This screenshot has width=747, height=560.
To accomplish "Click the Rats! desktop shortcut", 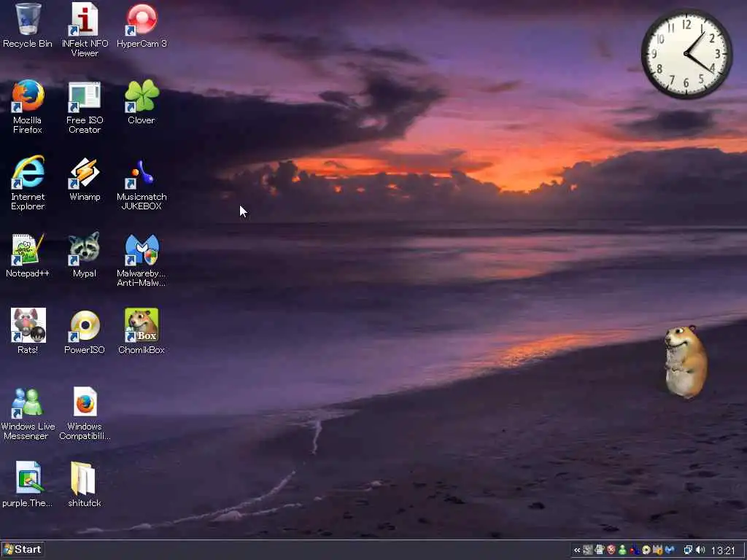I will (28, 330).
